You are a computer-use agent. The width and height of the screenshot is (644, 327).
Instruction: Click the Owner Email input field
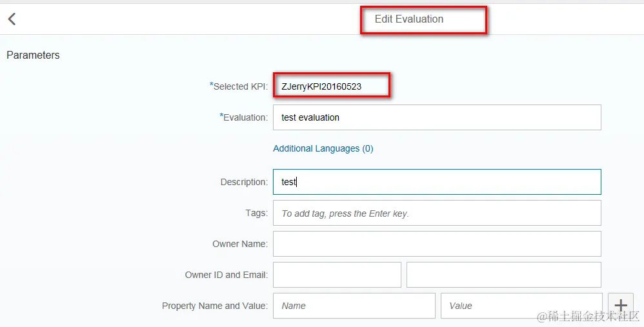(503, 275)
